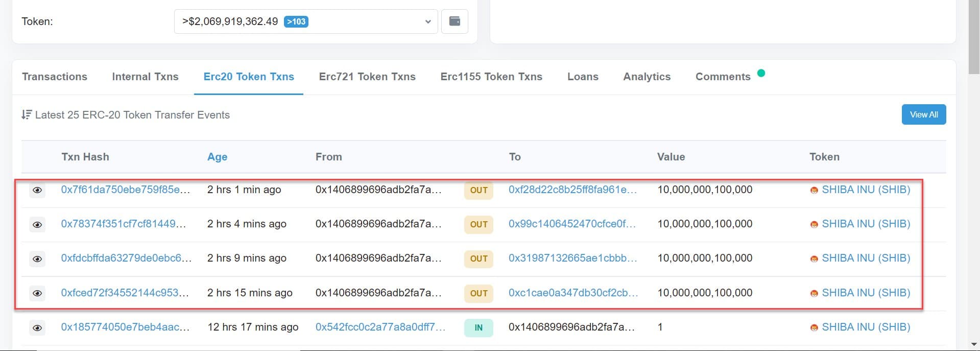The image size is (980, 351).
Task: Switch to the Internal Txns tab
Action: [145, 77]
